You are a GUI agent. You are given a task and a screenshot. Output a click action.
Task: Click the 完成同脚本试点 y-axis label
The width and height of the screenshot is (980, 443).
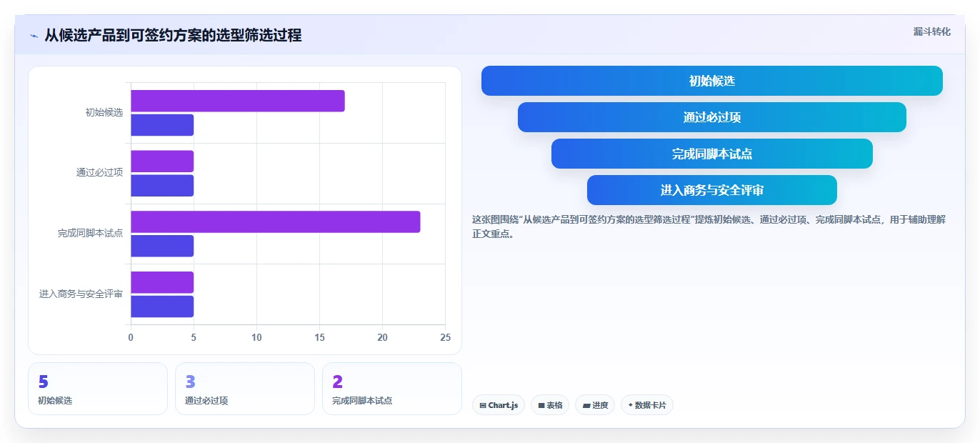[91, 234]
